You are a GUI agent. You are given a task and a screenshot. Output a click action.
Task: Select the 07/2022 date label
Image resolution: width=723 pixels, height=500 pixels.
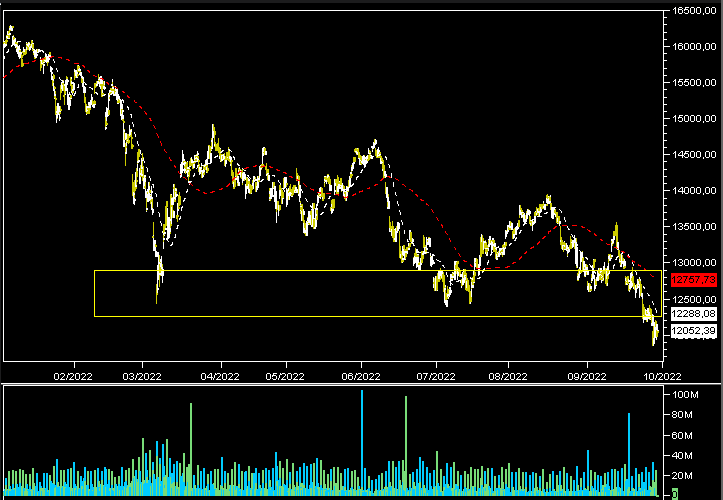point(436,376)
